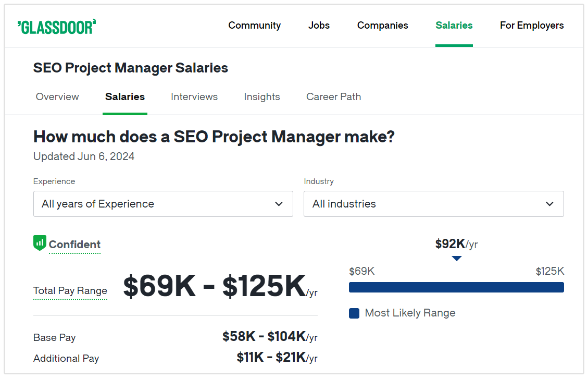Go to the Jobs section

coord(319,26)
